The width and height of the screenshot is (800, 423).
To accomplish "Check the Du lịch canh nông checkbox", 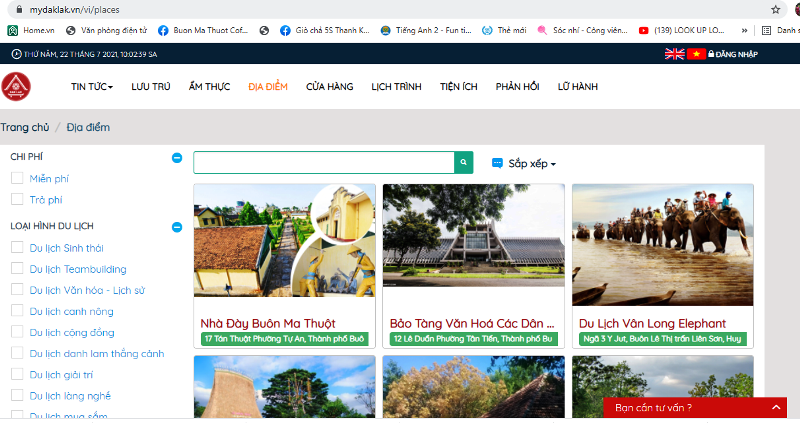I will (17, 311).
